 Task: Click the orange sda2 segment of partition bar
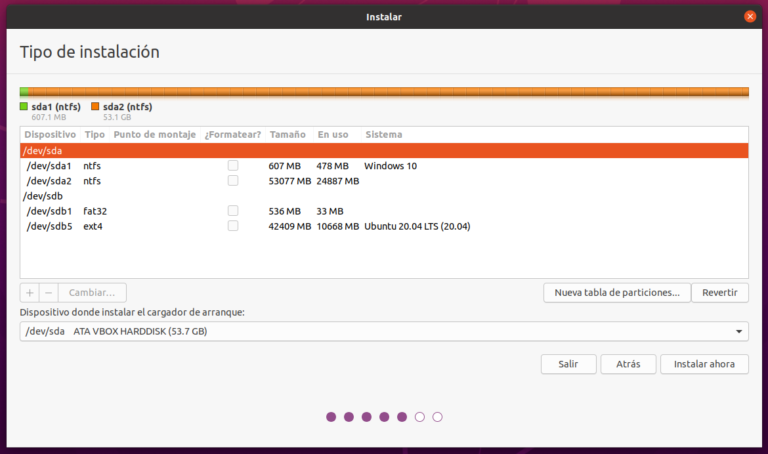[x=388, y=92]
